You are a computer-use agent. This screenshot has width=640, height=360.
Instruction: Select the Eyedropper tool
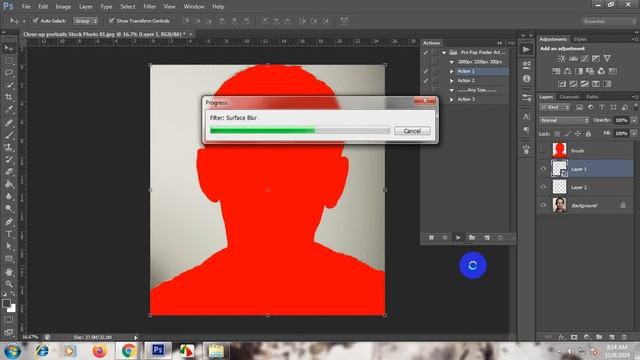coord(9,110)
